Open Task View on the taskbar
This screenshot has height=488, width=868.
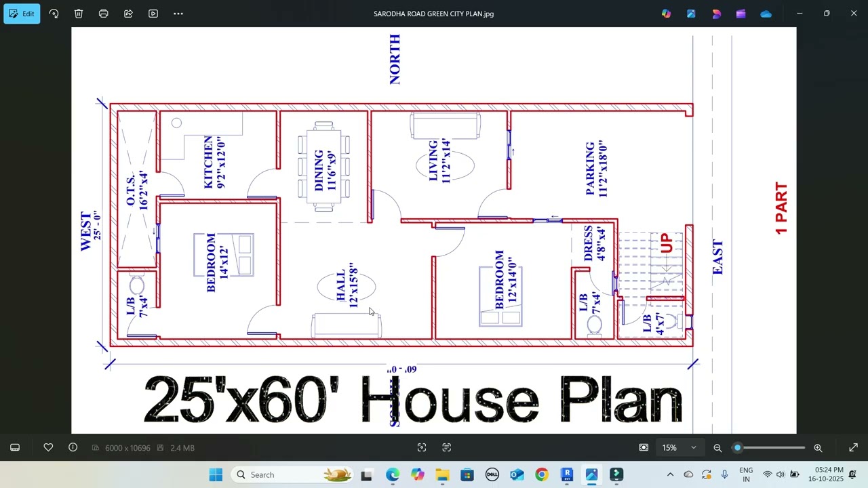pos(366,474)
